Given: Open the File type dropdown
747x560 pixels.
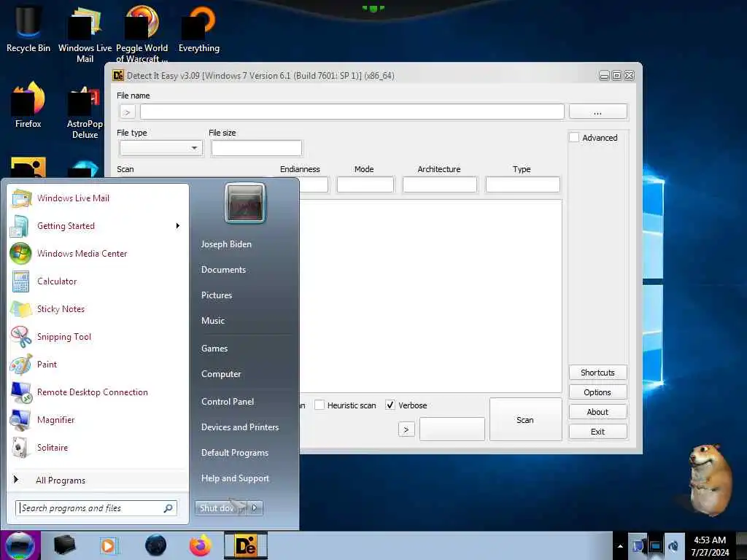Looking at the screenshot, I should pyautogui.click(x=160, y=148).
